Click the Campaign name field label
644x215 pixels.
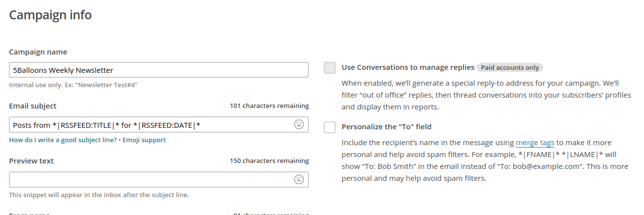(38, 52)
